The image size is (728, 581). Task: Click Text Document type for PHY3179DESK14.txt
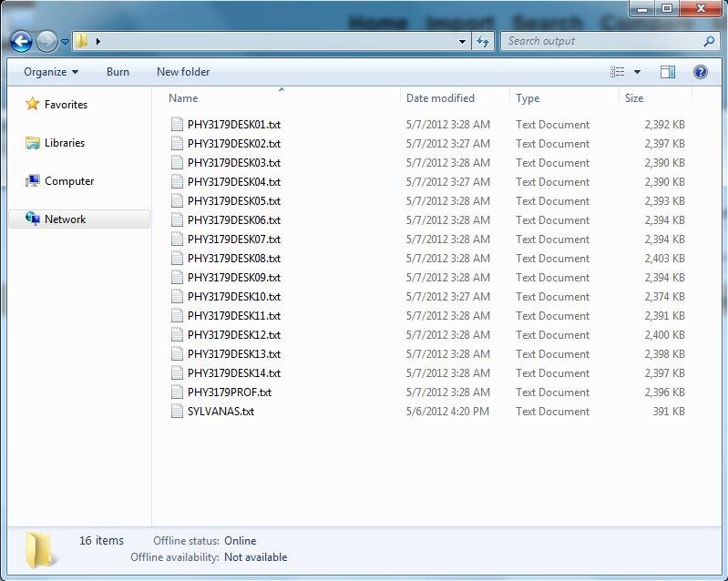(552, 373)
